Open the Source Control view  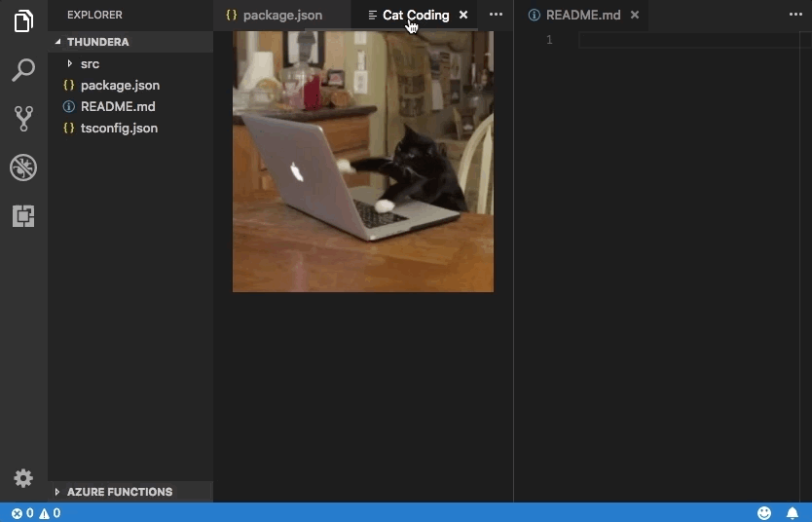coord(23,119)
